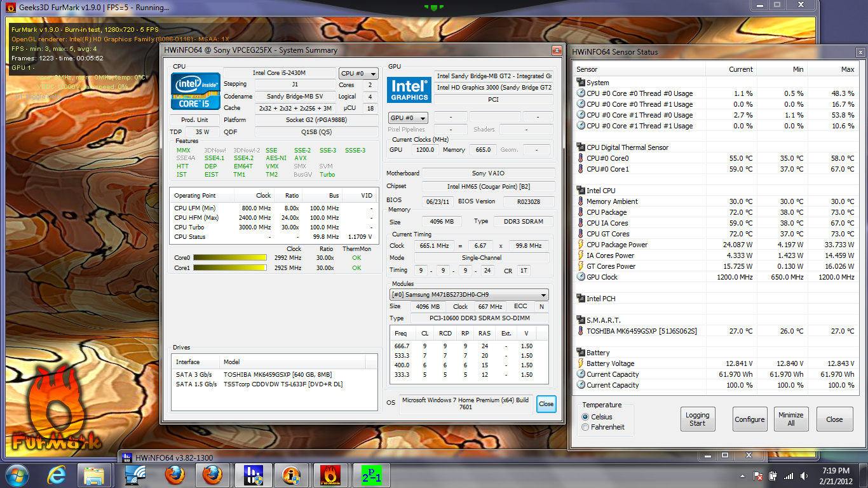
Task: Click thermometer icon beside TOSHIBA MK6459GSXP sensor
Action: [x=581, y=331]
